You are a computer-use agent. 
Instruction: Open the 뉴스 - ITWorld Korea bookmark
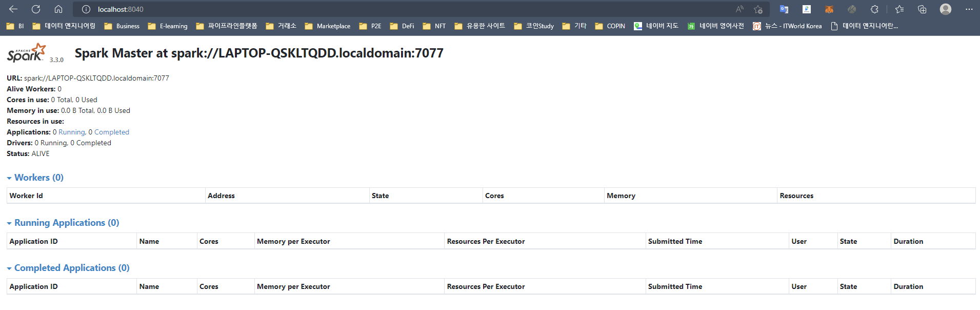click(x=787, y=26)
